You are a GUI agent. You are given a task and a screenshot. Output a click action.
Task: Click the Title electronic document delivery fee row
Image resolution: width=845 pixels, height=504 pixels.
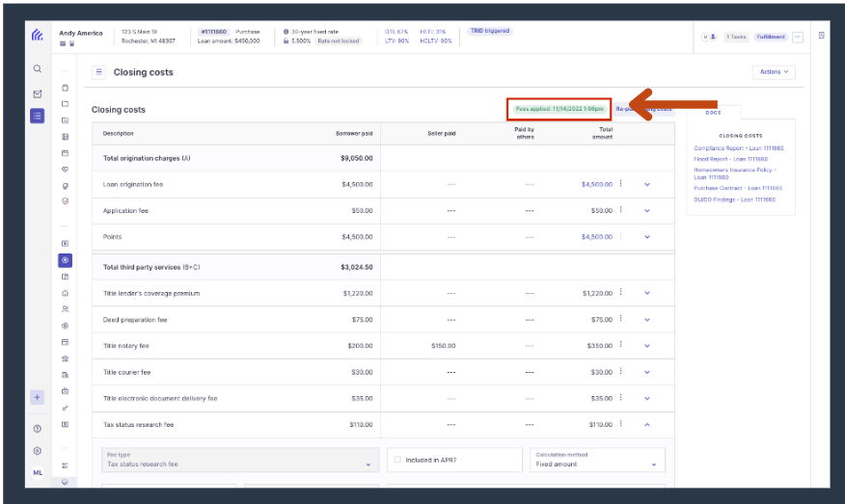pyautogui.click(x=383, y=398)
